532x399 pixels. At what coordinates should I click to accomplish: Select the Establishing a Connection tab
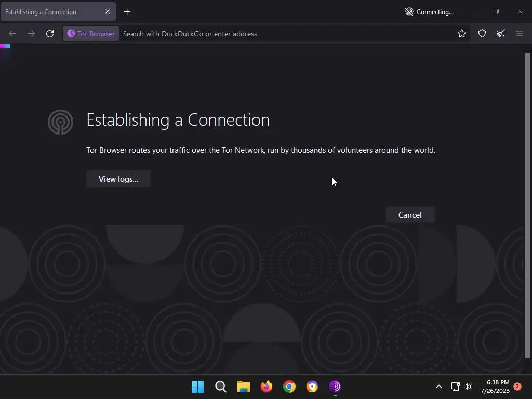pos(58,12)
